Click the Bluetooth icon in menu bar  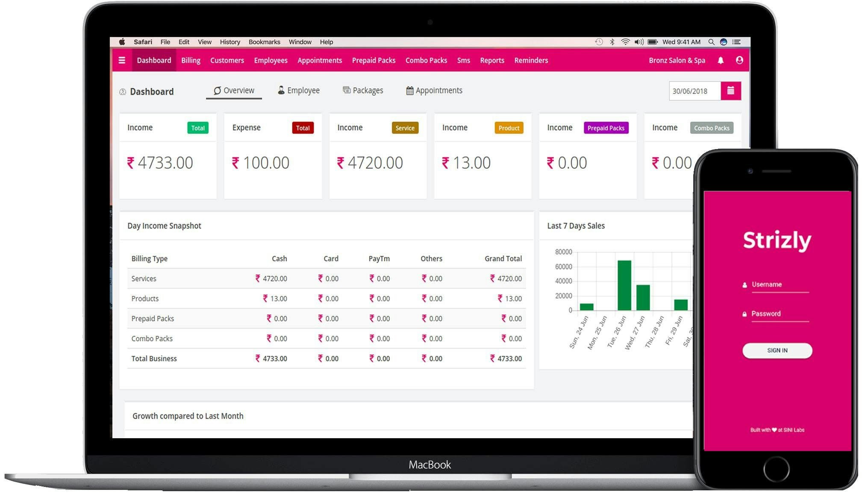coord(612,42)
